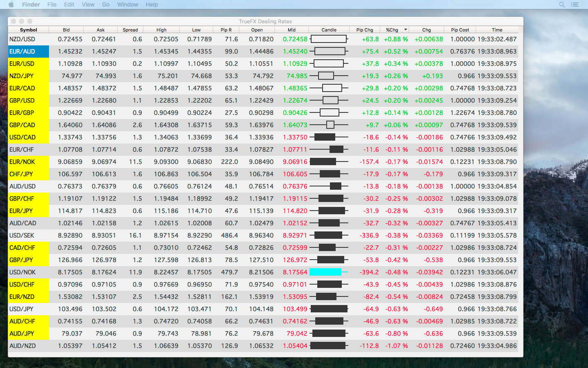Open the Apple menu

click(11, 4)
